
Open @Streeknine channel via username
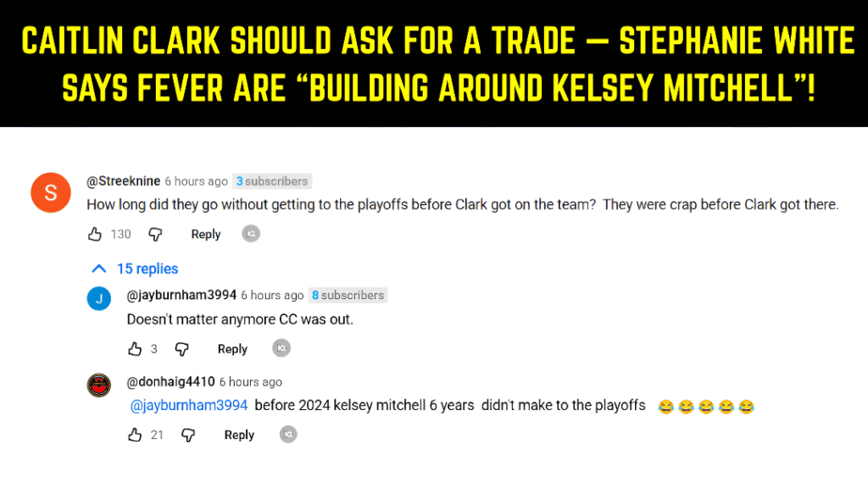pos(124,180)
